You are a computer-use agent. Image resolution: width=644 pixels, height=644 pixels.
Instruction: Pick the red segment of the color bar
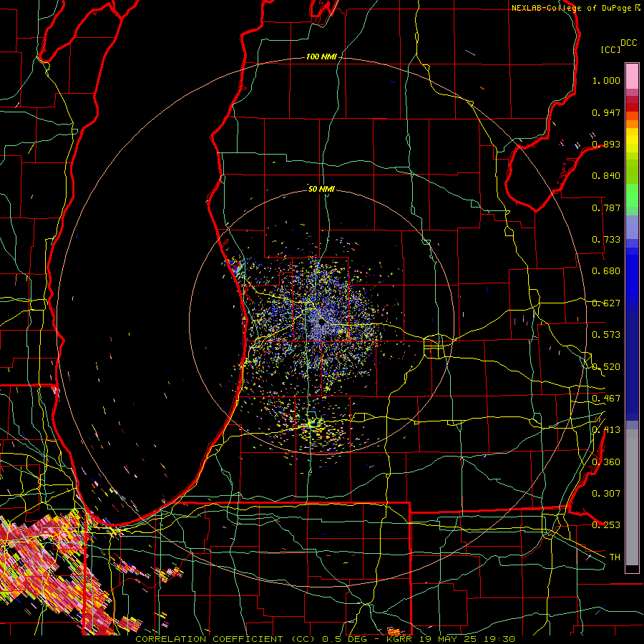(x=632, y=107)
